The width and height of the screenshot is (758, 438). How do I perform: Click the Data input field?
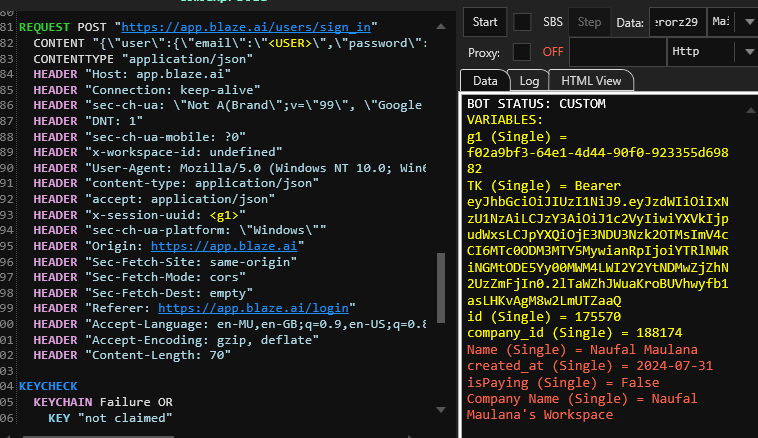tap(677, 22)
